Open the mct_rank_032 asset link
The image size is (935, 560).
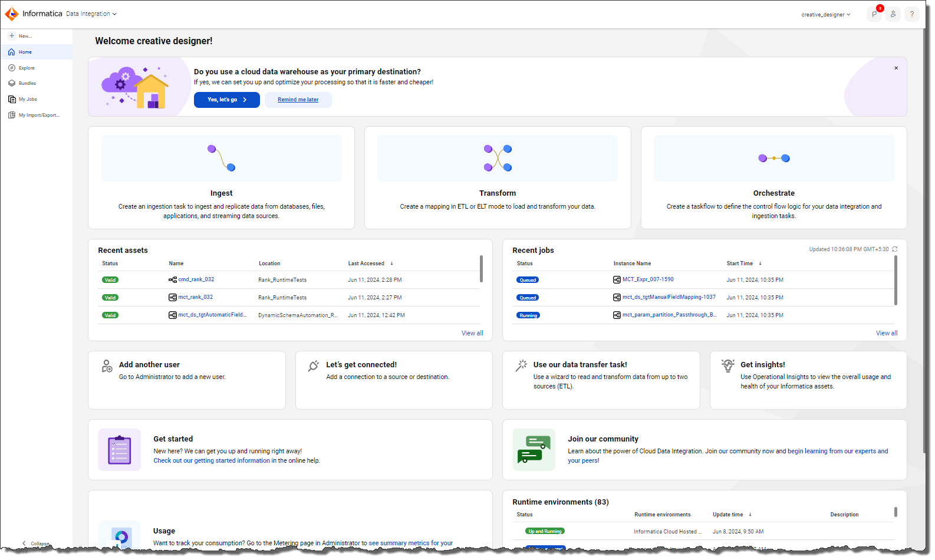click(196, 297)
